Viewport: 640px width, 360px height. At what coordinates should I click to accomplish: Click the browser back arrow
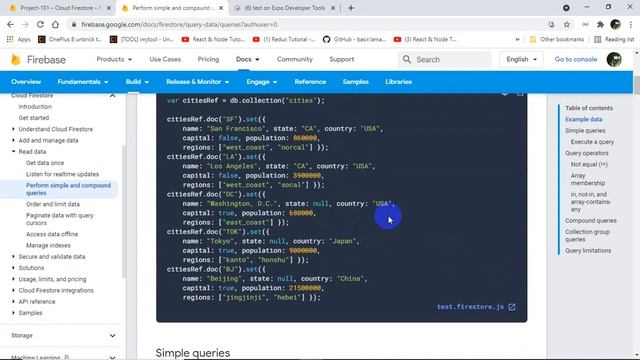(10, 24)
